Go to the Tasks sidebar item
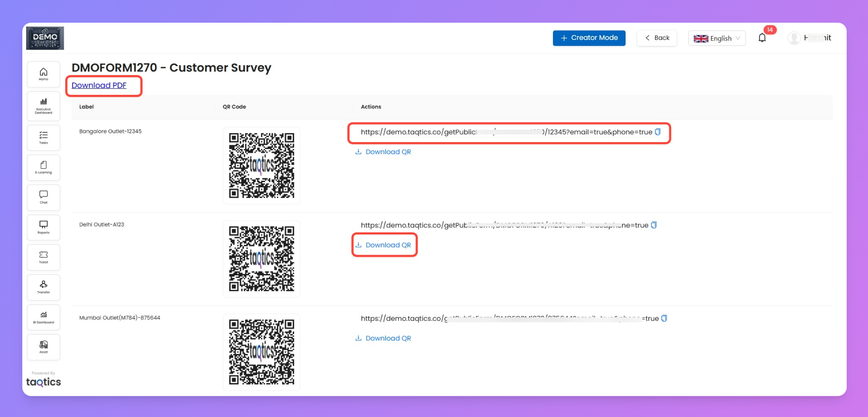 (43, 138)
